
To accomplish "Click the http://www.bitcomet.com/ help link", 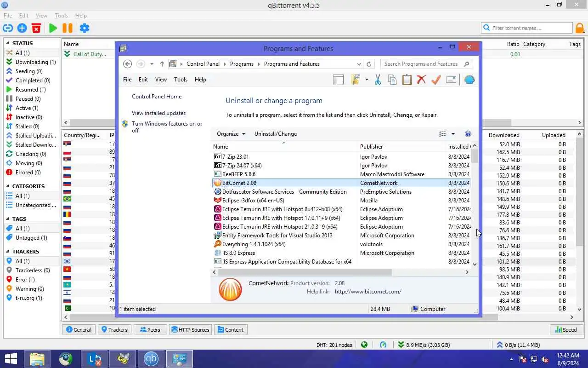I will point(368,292).
